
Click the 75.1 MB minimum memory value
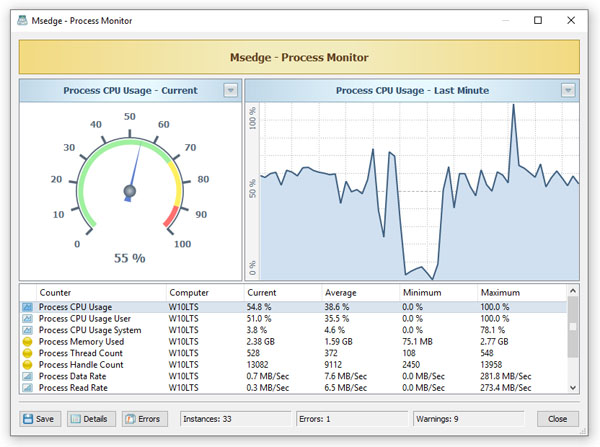(x=417, y=341)
